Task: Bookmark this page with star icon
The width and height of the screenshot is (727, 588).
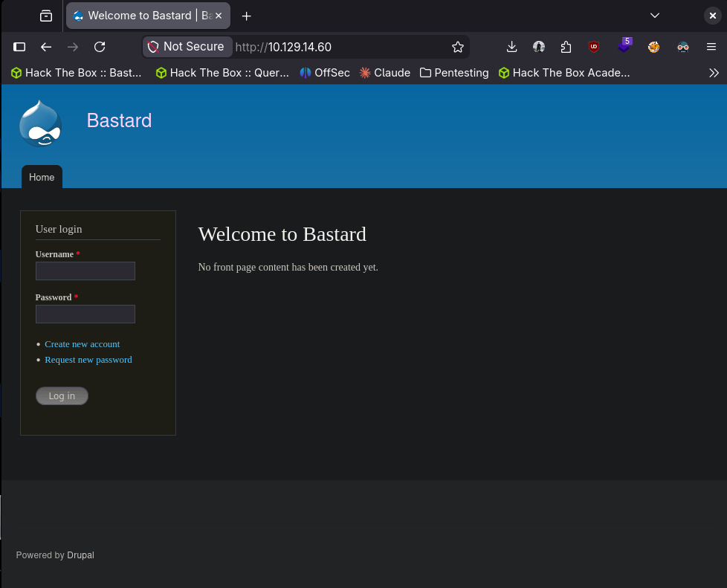Action: (458, 47)
